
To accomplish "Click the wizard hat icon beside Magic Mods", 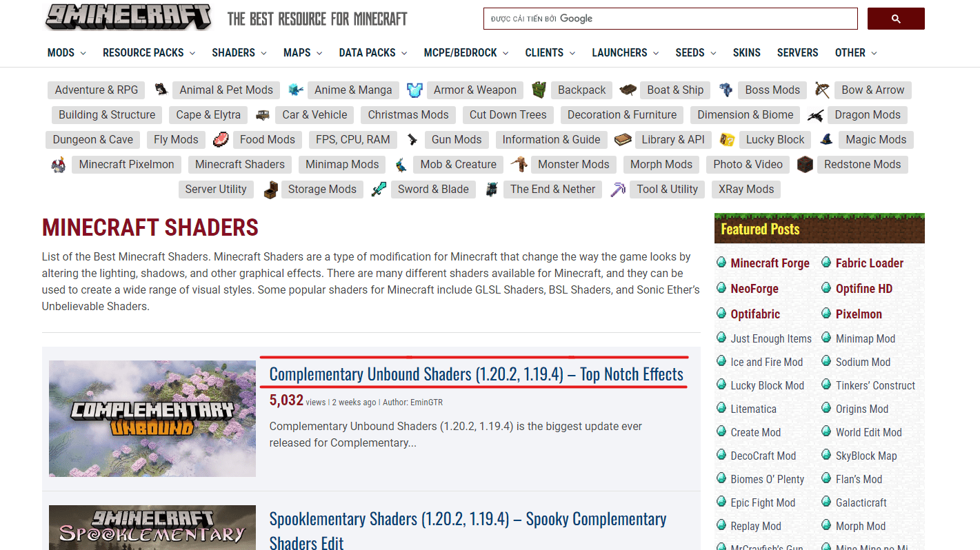I will [826, 139].
